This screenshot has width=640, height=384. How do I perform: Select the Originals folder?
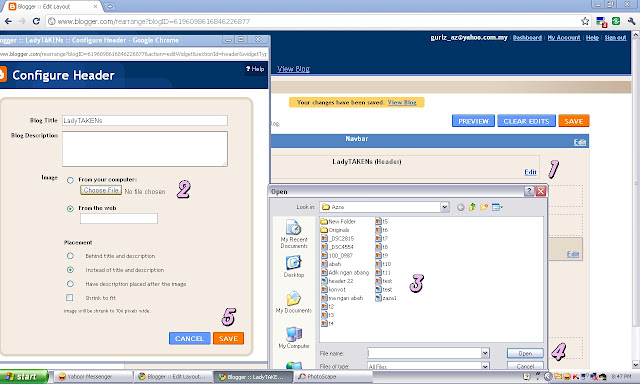[x=335, y=230]
